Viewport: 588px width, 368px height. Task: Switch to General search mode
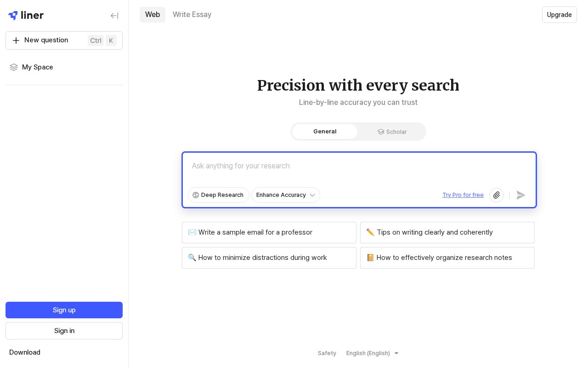pos(325,132)
